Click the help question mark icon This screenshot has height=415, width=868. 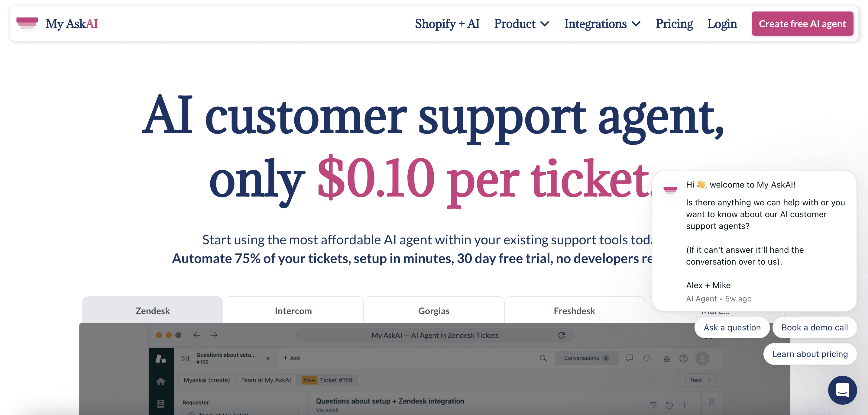pyautogui.click(x=683, y=359)
